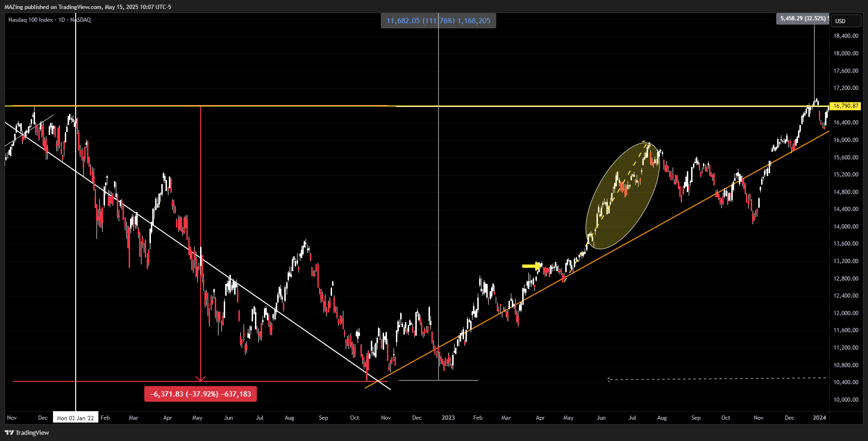Click the 14,800.00 price axis label
This screenshot has height=441, width=868.
[x=846, y=192]
